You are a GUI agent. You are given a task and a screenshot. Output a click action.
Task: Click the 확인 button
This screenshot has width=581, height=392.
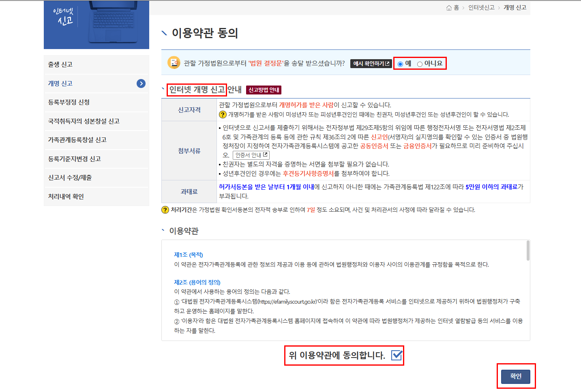click(516, 376)
